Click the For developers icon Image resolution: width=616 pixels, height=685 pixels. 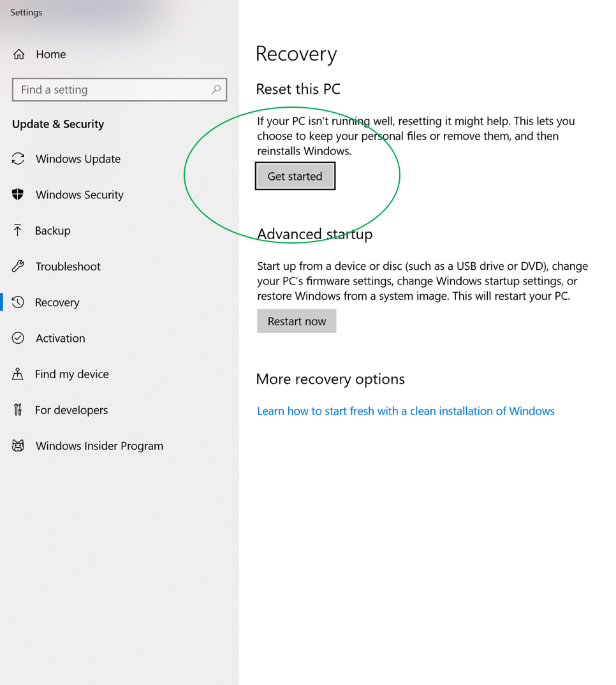[18, 409]
